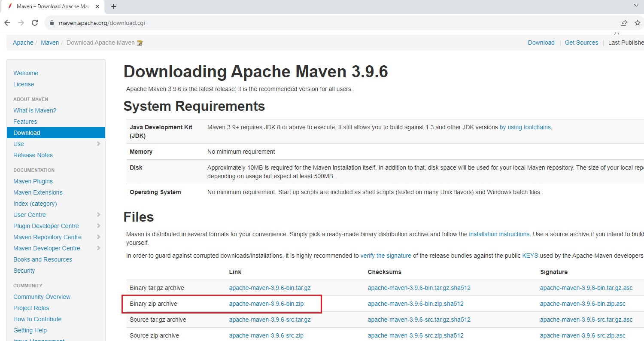Open User Centre sidebar link
This screenshot has width=644, height=341.
[x=30, y=215]
